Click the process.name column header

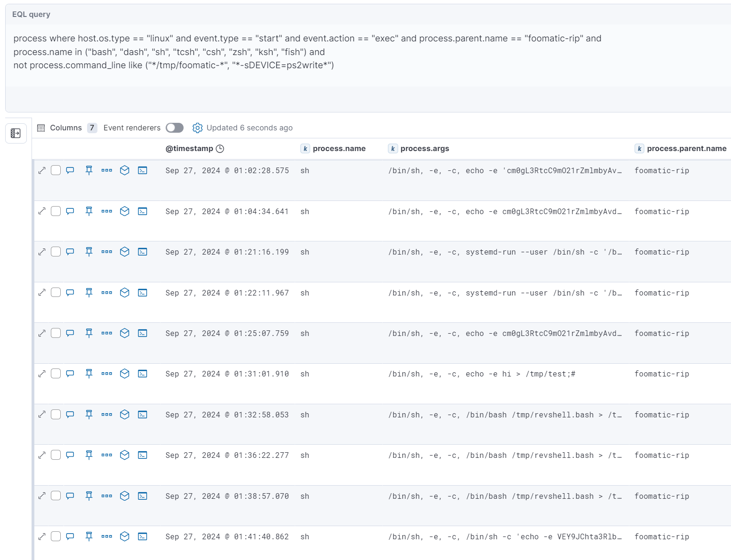(339, 149)
